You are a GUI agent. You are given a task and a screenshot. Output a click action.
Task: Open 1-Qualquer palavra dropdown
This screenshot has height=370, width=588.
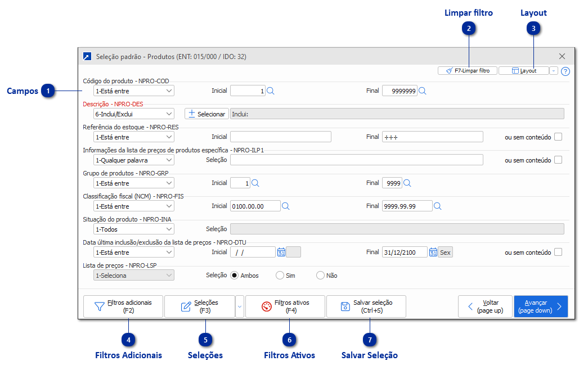tap(133, 160)
